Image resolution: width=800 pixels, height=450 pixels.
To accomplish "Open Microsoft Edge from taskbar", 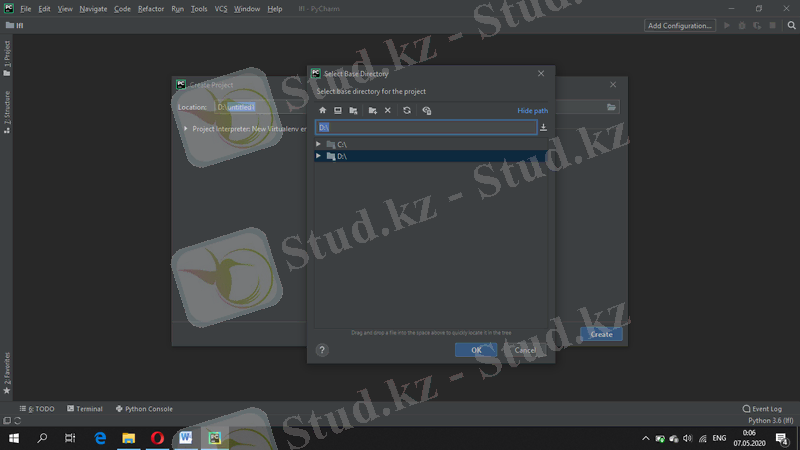I will pyautogui.click(x=100, y=438).
